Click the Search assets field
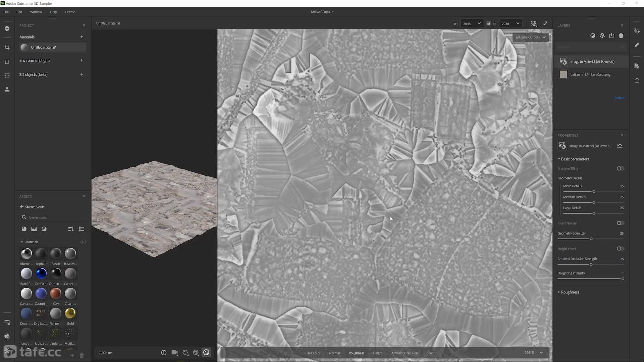This screenshot has height=362, width=644. pyautogui.click(x=54, y=218)
